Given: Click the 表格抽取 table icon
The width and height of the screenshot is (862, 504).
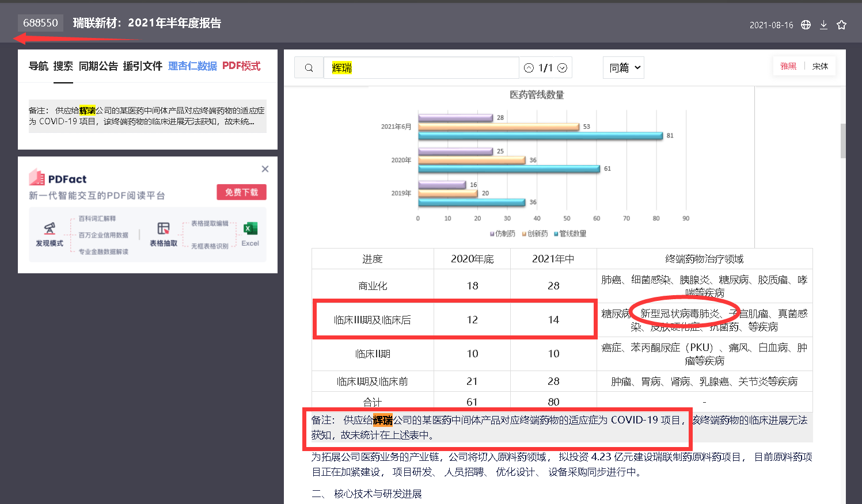Looking at the screenshot, I should pyautogui.click(x=164, y=228).
